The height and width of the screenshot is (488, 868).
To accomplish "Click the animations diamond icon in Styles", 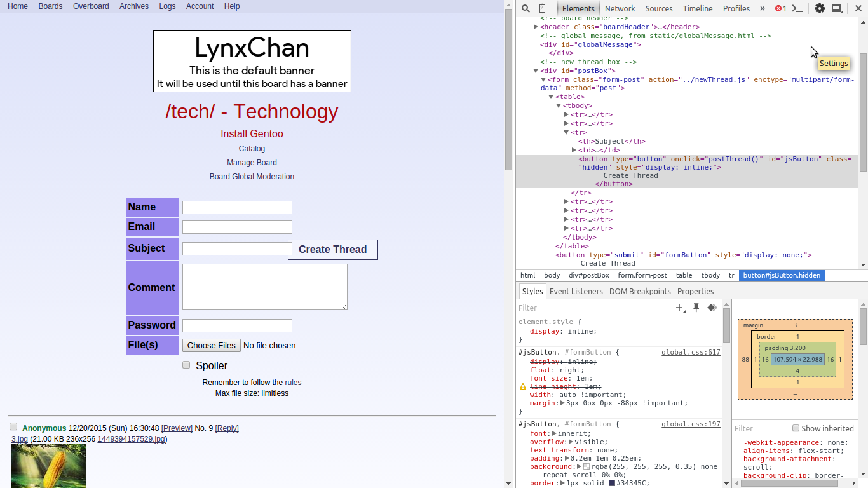I will pos(712,308).
